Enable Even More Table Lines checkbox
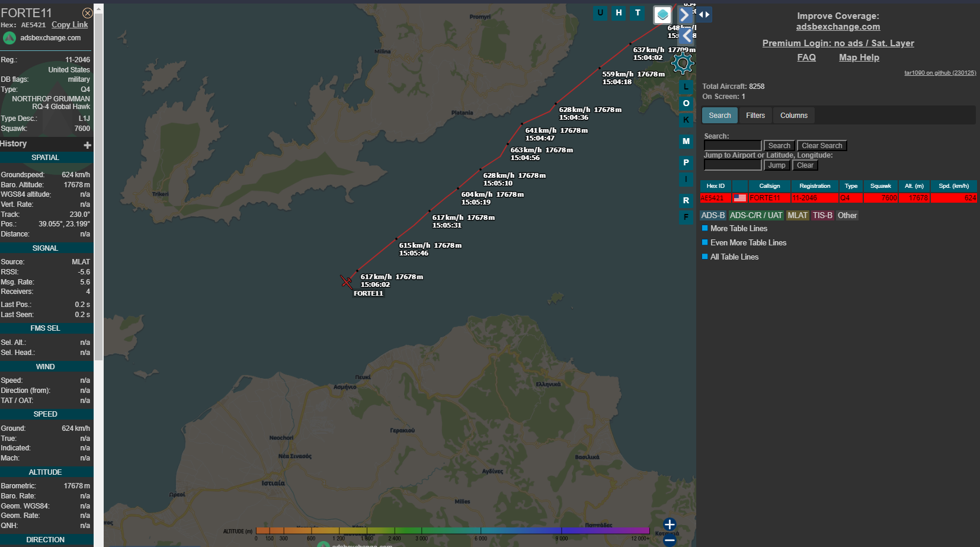This screenshot has width=980, height=547. [x=705, y=242]
